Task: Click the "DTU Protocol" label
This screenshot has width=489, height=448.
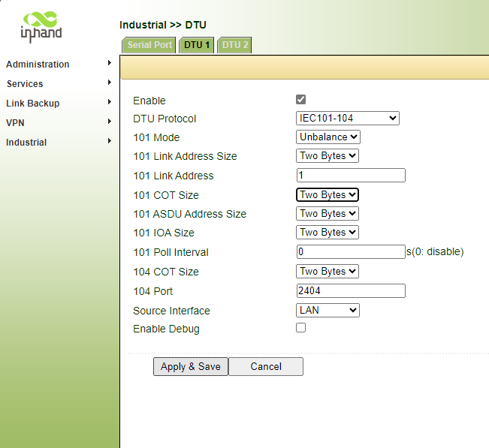Action: [165, 119]
